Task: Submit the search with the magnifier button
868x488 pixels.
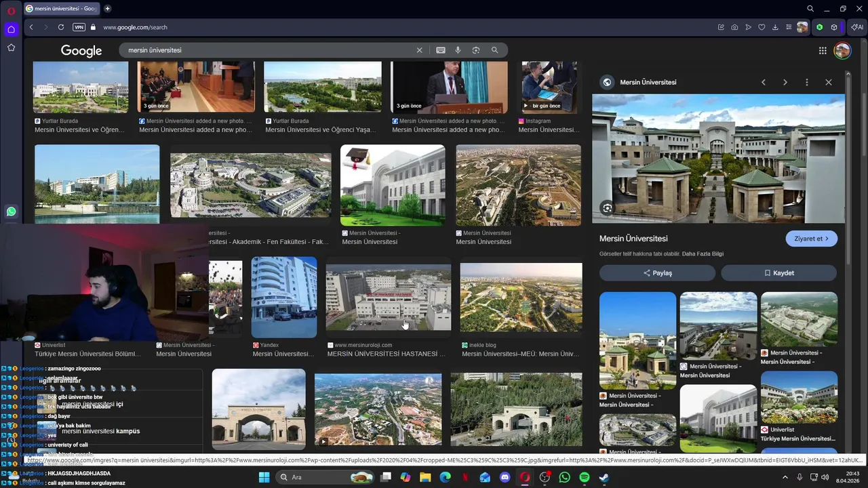Action: click(x=494, y=50)
